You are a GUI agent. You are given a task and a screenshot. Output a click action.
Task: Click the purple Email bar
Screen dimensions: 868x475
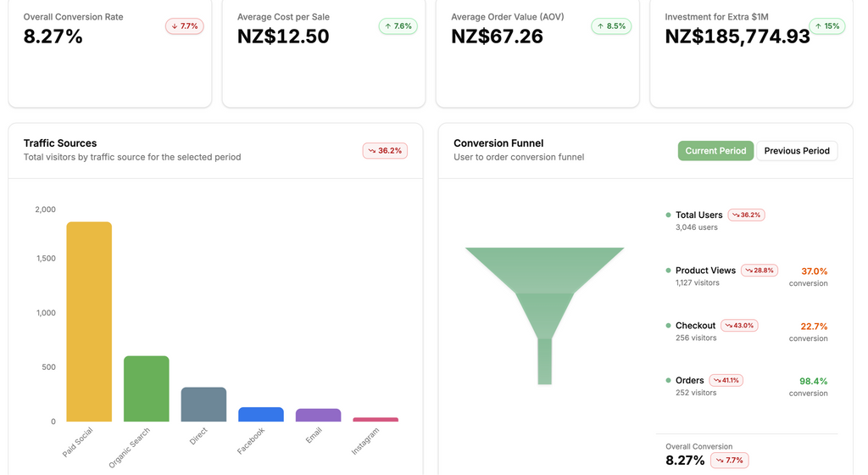[318, 416]
